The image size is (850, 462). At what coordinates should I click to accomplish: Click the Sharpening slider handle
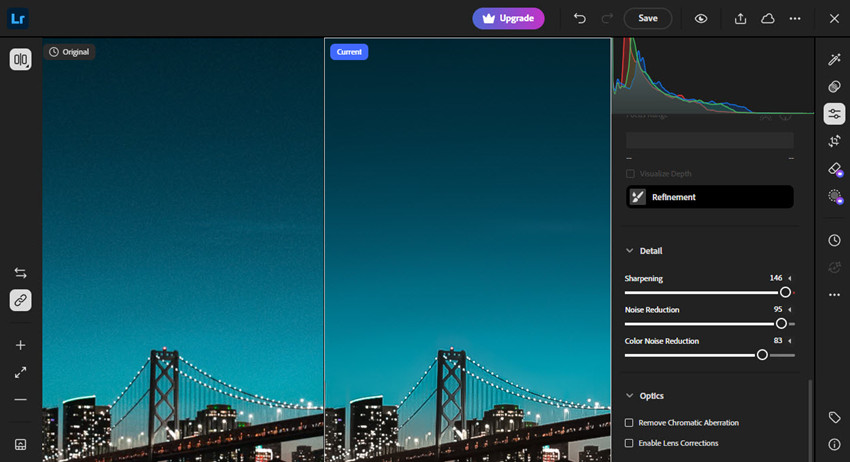(x=785, y=292)
